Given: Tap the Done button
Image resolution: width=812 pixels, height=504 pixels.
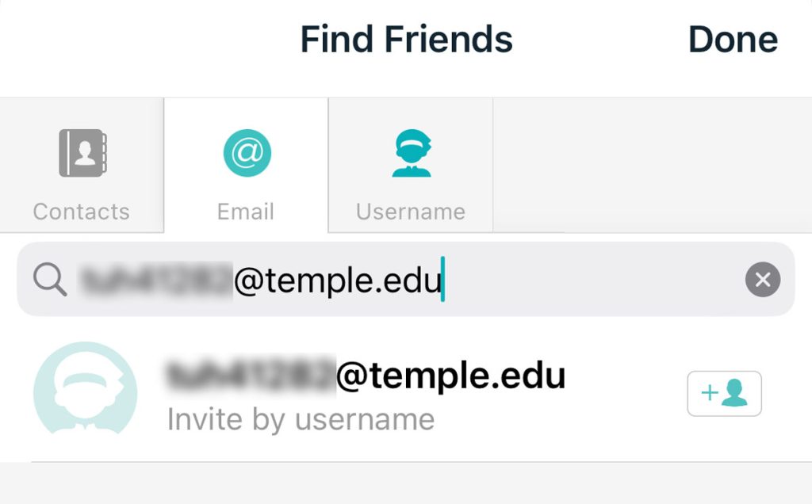Looking at the screenshot, I should tap(733, 40).
